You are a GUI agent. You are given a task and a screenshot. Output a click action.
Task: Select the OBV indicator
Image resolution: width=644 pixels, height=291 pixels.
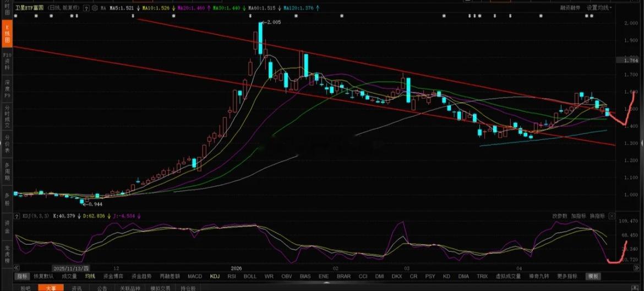click(x=287, y=276)
